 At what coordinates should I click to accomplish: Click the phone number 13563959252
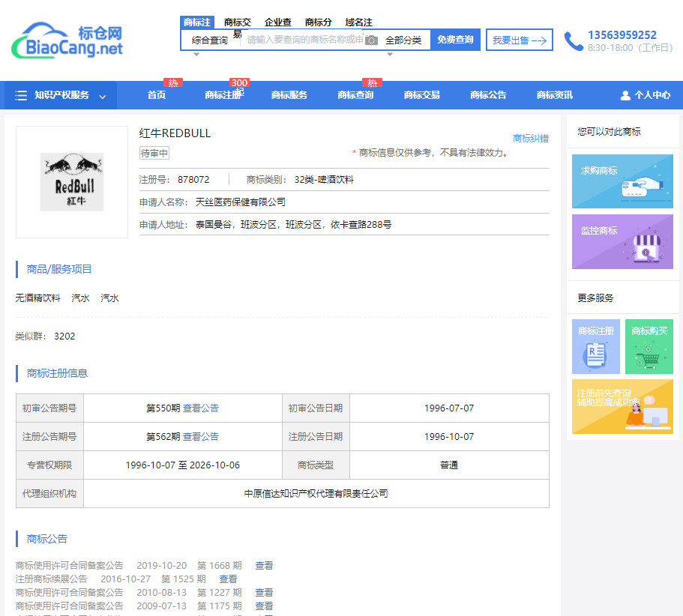click(x=622, y=34)
